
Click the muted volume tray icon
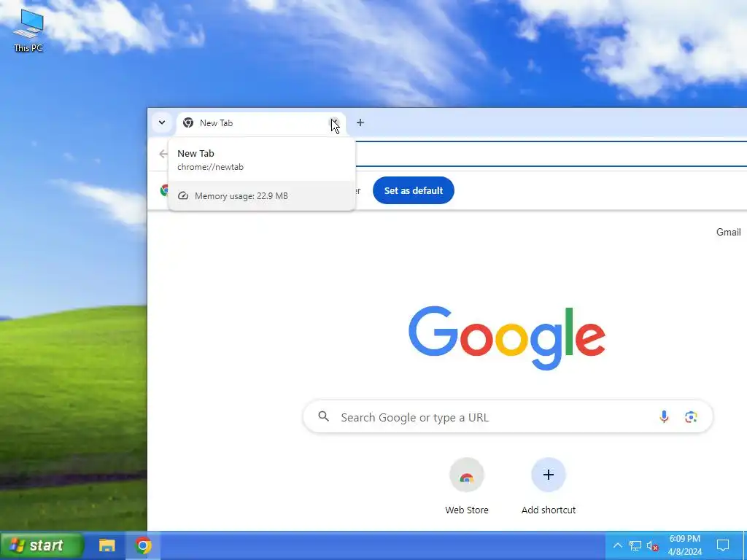pos(652,545)
